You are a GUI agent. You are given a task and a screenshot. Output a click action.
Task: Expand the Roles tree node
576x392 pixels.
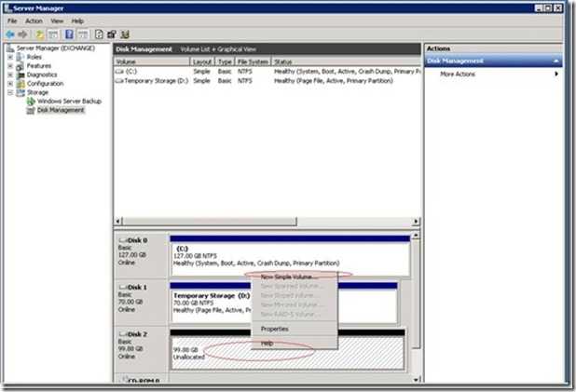tap(10, 57)
